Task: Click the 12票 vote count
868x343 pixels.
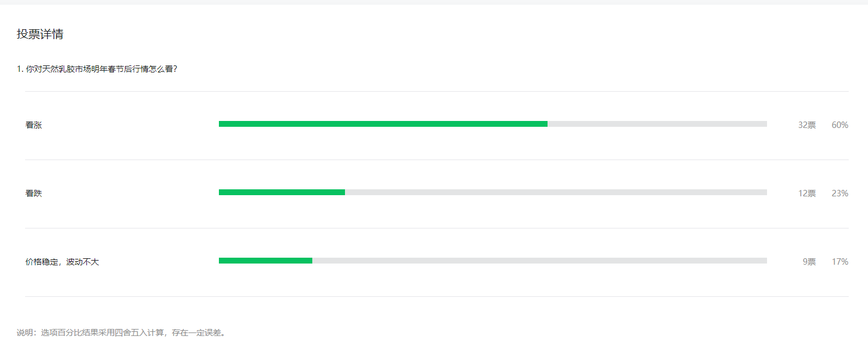Action: click(807, 193)
